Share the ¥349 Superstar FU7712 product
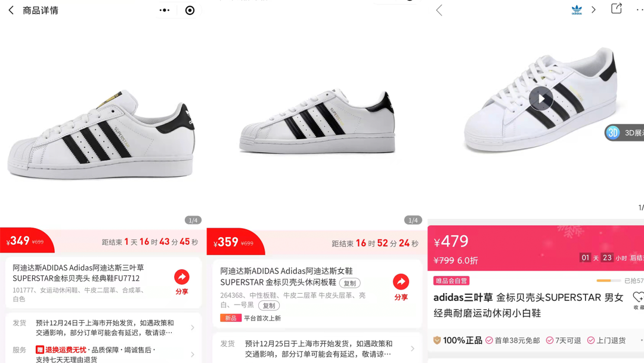The height and width of the screenshot is (363, 644). (x=181, y=282)
